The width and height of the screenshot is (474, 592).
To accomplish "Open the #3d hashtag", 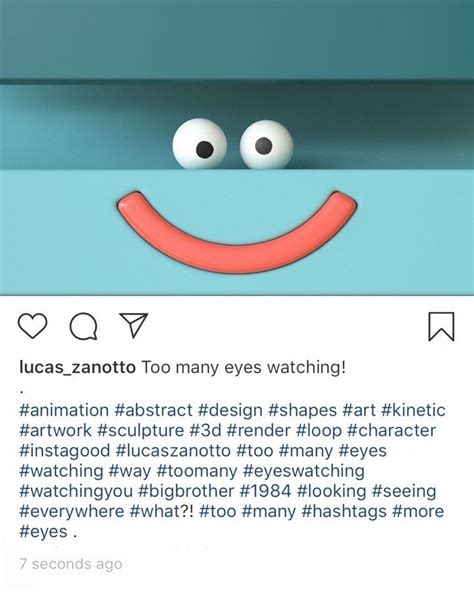I will click(205, 431).
